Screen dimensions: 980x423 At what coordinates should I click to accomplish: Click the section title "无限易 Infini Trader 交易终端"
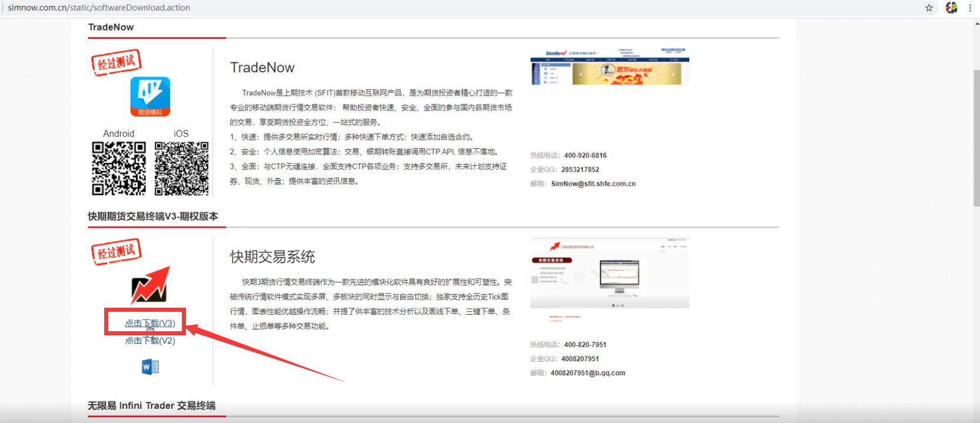click(152, 406)
